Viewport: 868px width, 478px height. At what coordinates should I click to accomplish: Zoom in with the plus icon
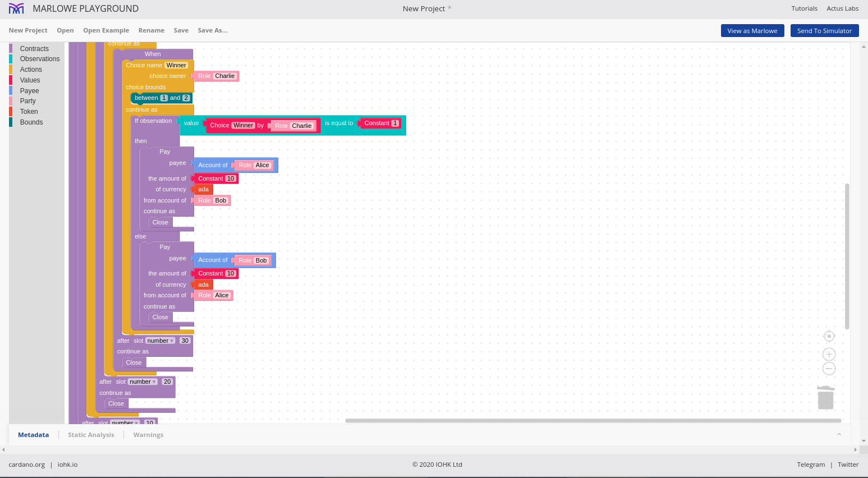point(829,354)
